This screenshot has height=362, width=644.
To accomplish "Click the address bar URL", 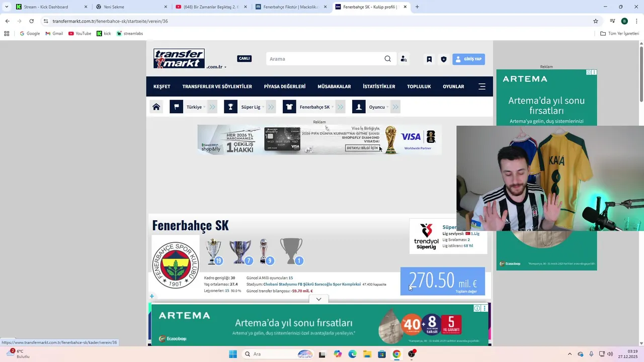I will click(110, 21).
